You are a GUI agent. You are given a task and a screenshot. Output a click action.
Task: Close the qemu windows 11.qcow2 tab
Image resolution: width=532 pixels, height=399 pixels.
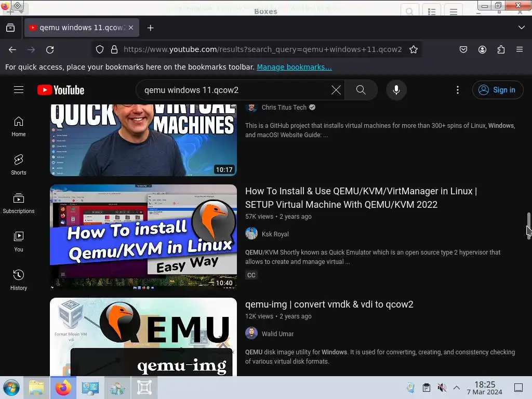(x=131, y=28)
